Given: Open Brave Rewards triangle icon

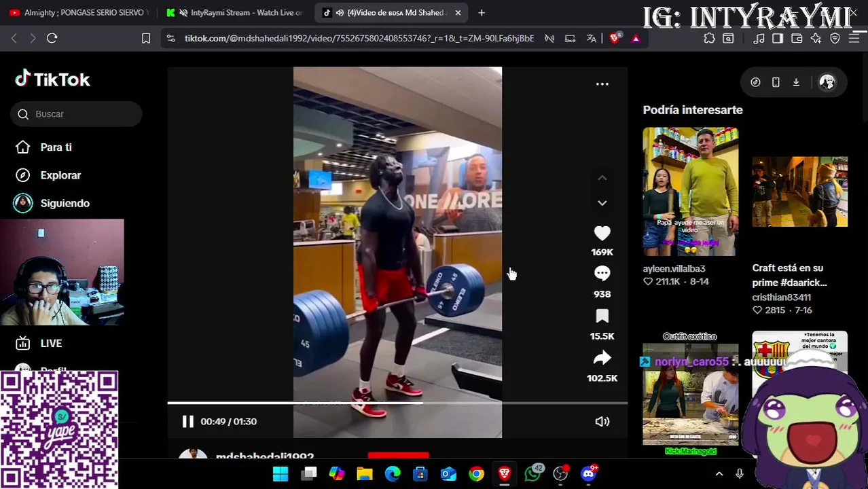Looking at the screenshot, I should pyautogui.click(x=636, y=39).
